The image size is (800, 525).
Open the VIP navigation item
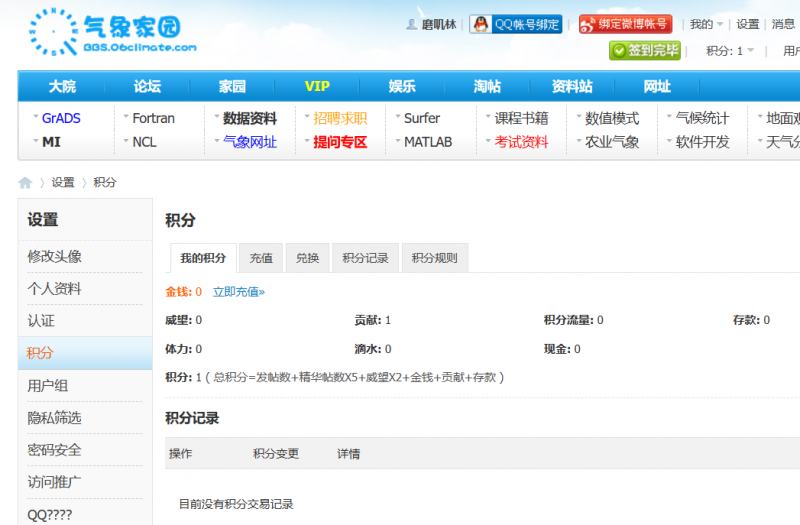click(x=317, y=87)
